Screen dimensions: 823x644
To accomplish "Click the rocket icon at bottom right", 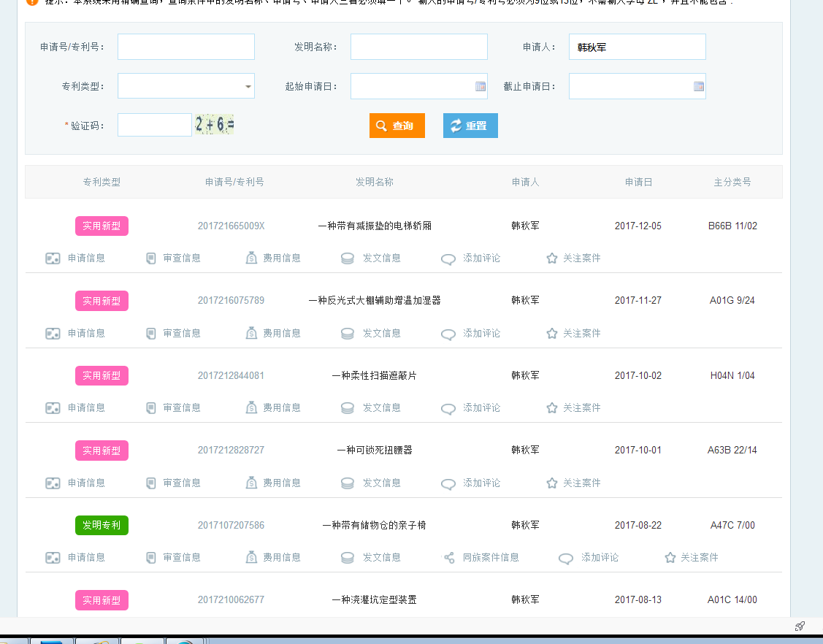I will (x=800, y=626).
